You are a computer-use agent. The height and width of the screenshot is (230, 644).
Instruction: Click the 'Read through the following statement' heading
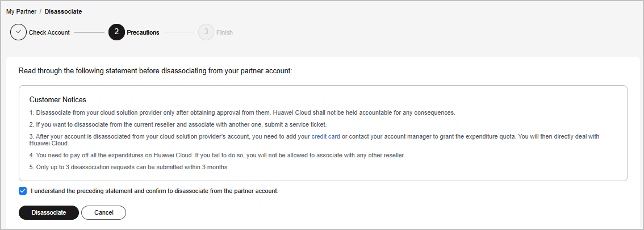(x=155, y=71)
